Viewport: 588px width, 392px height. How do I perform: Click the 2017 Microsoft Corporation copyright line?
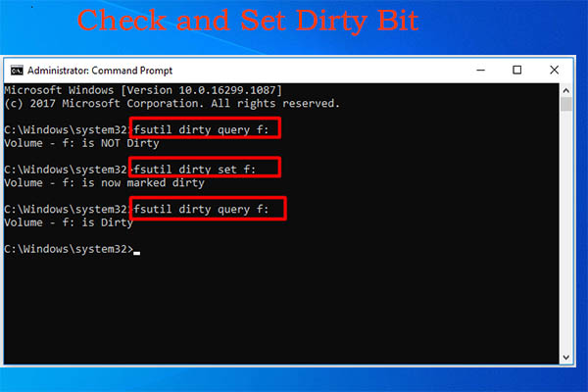172,104
